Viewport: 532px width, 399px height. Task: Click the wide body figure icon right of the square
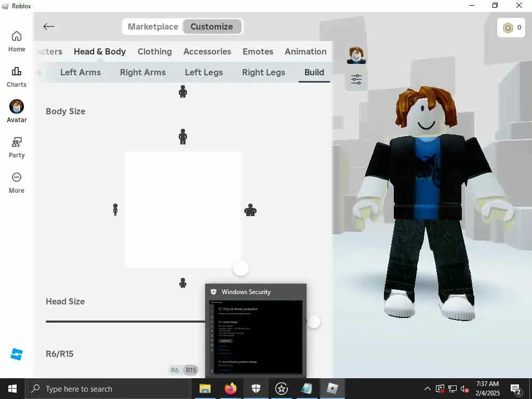point(250,210)
